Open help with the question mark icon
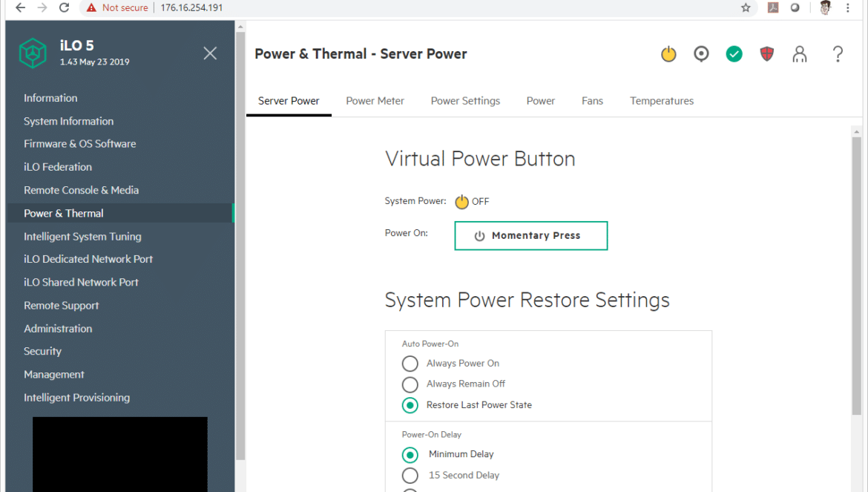868x492 pixels. tap(838, 53)
